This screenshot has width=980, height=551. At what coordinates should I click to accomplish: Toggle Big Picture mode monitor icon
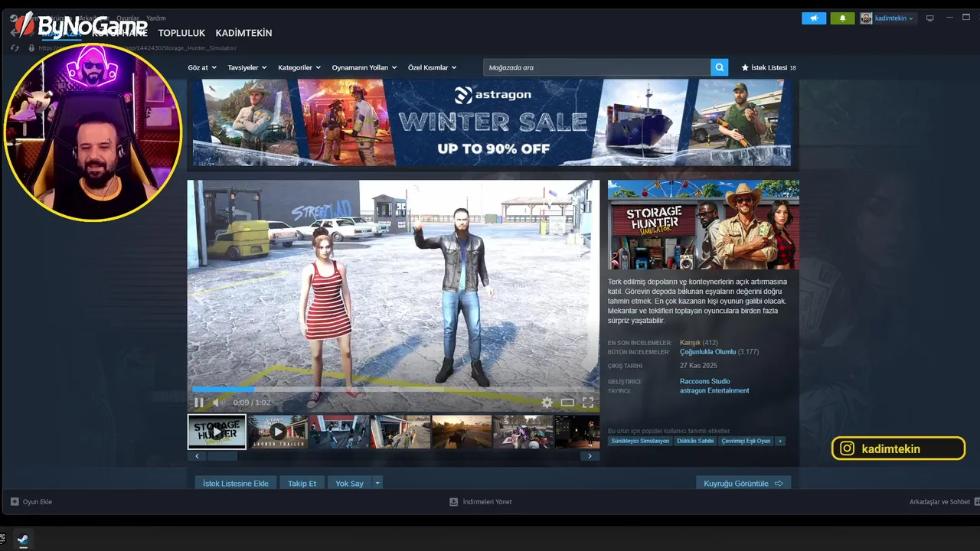click(x=930, y=18)
